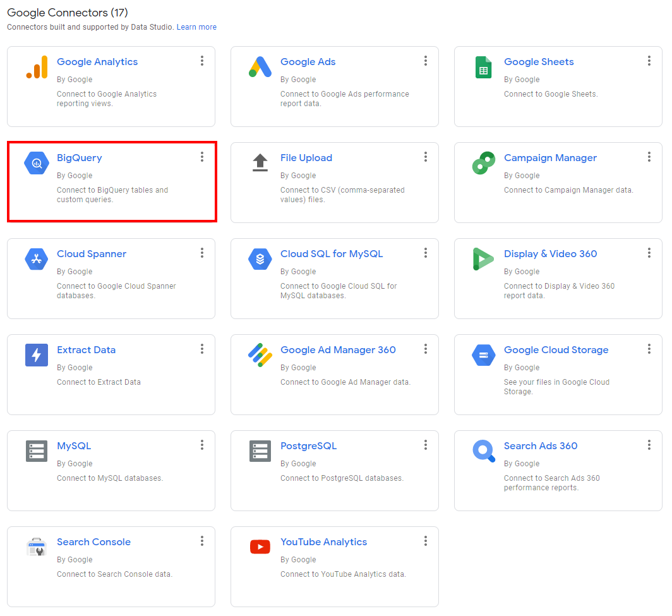
Task: Pick the Google Cloud Storage title
Action: click(x=556, y=350)
